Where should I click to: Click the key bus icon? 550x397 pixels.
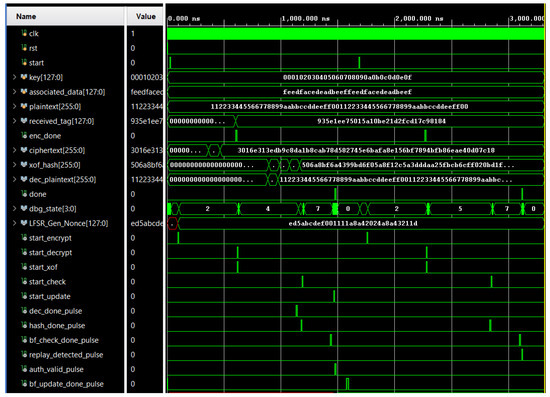[24, 77]
